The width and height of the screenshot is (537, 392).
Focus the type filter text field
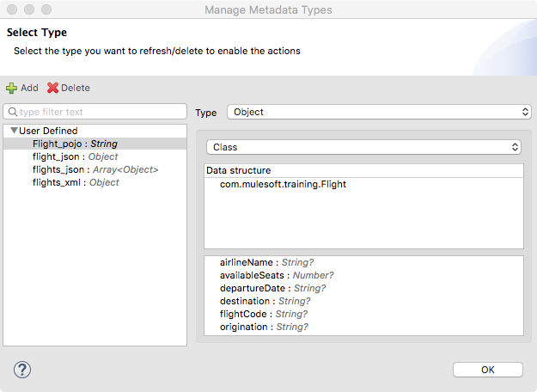95,112
